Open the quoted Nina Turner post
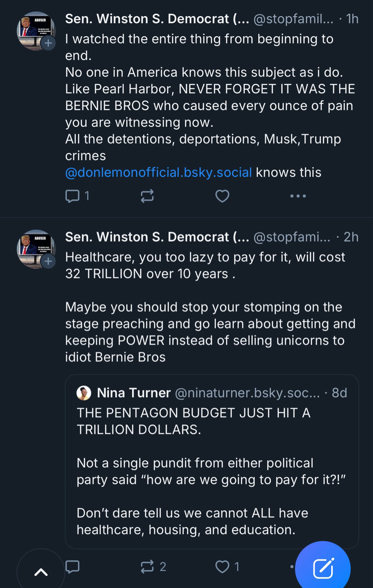Screen dimensions: 373x588 [x=212, y=461]
